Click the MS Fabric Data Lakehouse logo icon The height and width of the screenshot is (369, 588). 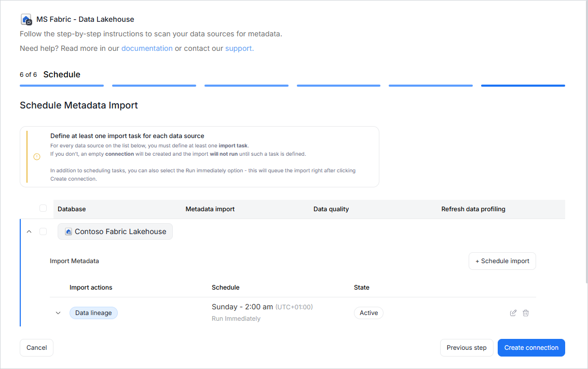pos(26,20)
